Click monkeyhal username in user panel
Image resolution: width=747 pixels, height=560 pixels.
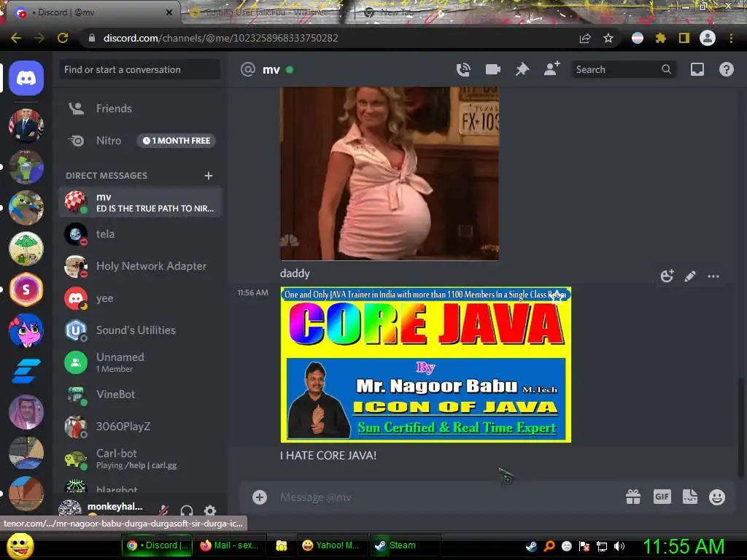pos(115,506)
